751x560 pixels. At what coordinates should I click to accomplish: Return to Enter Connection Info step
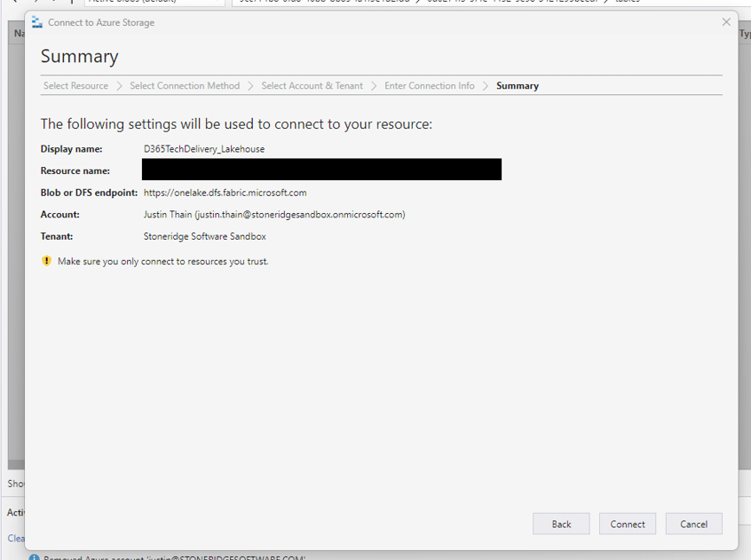click(429, 86)
